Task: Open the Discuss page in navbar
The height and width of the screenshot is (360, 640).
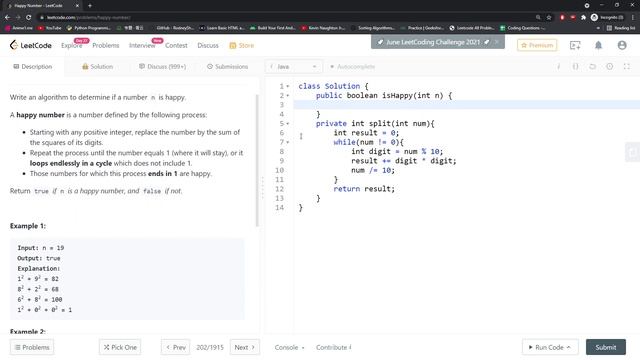Action: [208, 45]
